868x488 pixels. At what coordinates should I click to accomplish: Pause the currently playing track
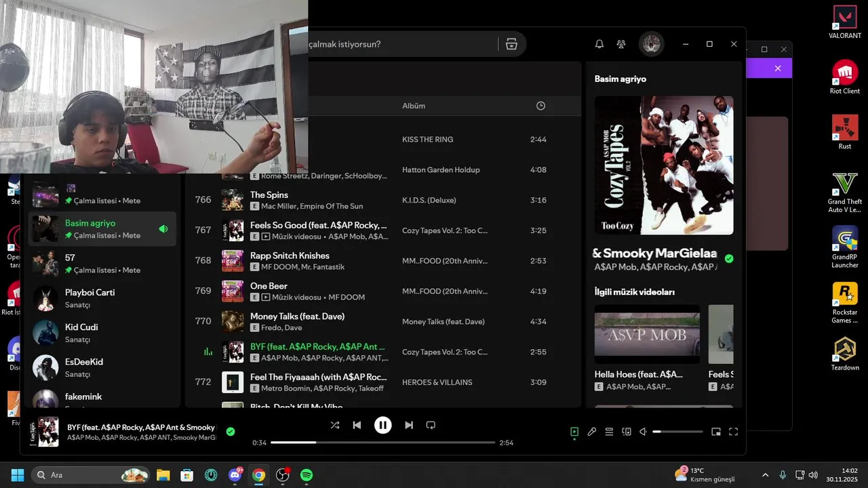click(382, 425)
